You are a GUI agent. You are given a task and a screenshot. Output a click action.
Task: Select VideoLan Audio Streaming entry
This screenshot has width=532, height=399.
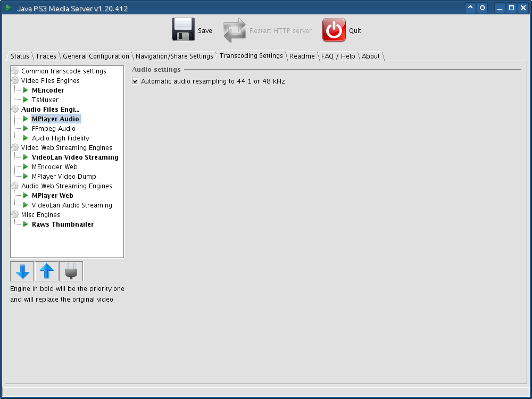[72, 205]
